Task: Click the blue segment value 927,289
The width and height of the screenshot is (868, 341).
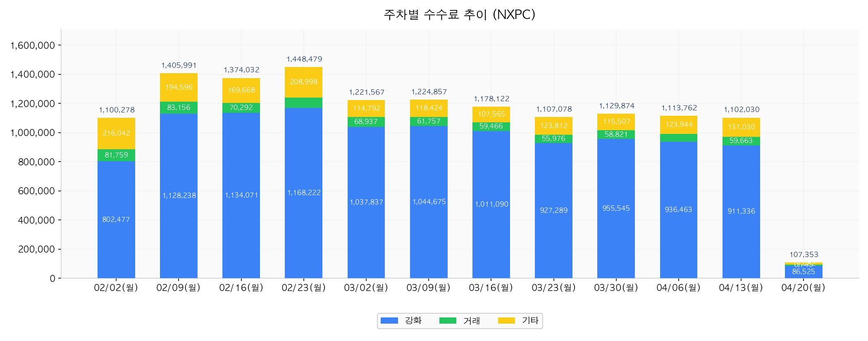Action: [554, 210]
